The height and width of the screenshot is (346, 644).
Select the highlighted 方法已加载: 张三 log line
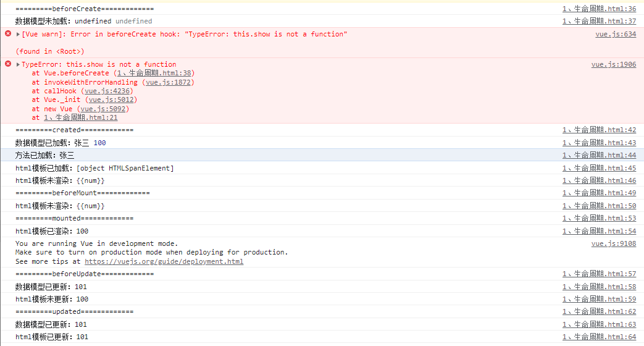coord(45,155)
